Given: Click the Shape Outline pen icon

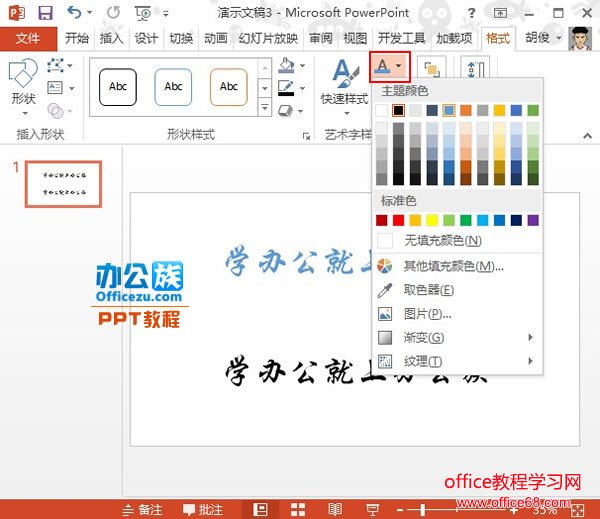Looking at the screenshot, I should [286, 88].
